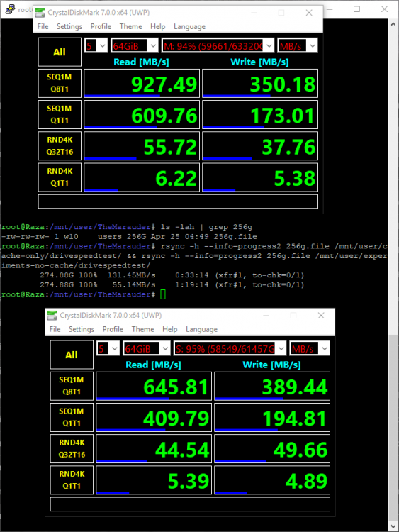The image size is (399, 532).
Task: Click 37.76 write result in top window
Action: click(x=260, y=146)
